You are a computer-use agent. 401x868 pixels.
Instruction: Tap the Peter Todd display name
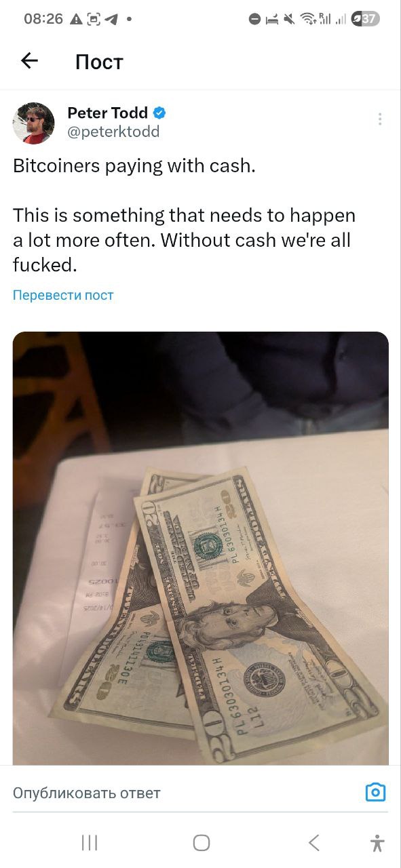(107, 113)
